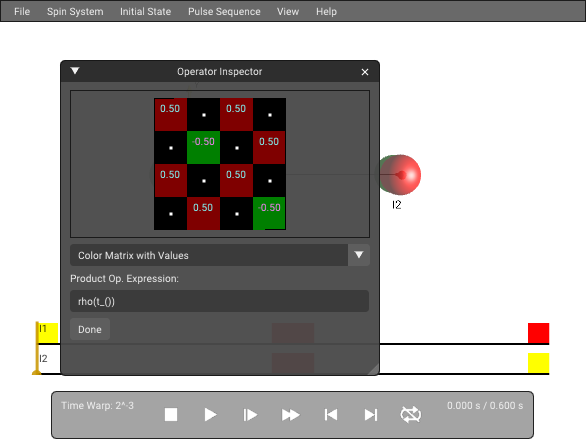
Task: Click the red pulse block on I1
Action: [x=539, y=333]
